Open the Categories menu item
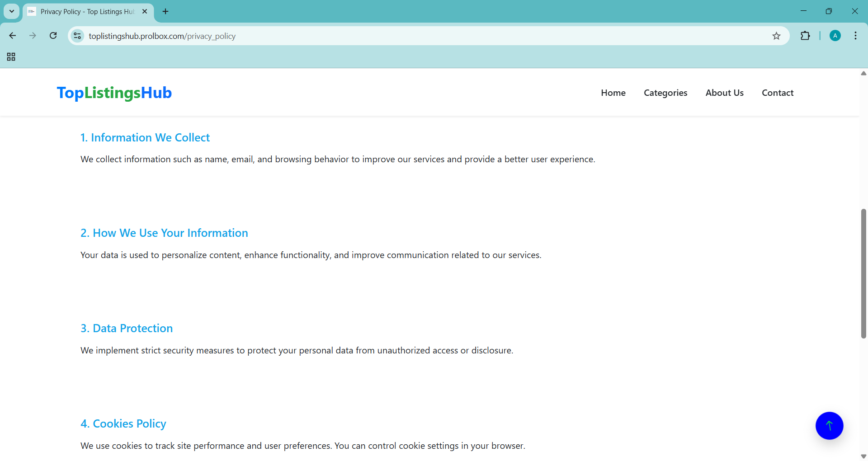868x461 pixels. tap(665, 93)
